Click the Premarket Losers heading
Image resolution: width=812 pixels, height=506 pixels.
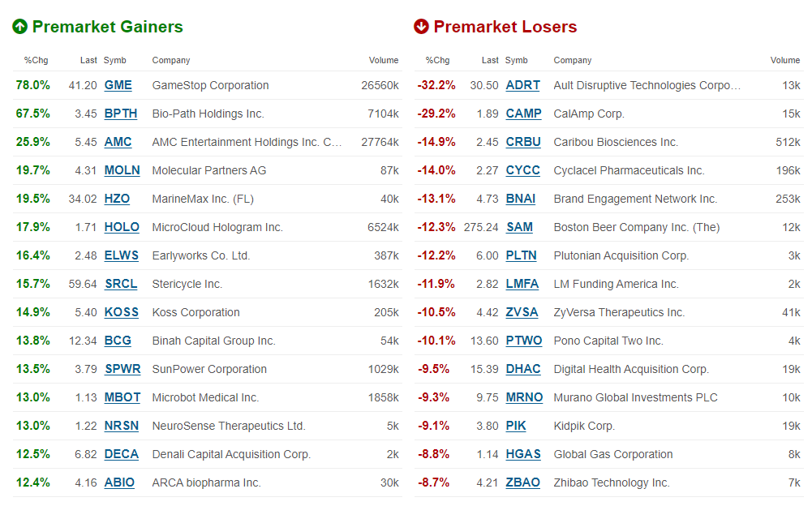click(505, 27)
